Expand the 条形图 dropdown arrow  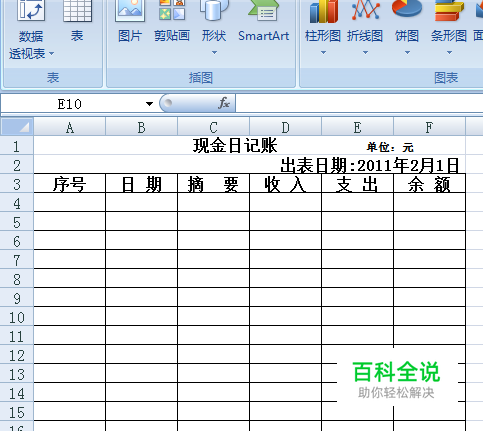(449, 53)
